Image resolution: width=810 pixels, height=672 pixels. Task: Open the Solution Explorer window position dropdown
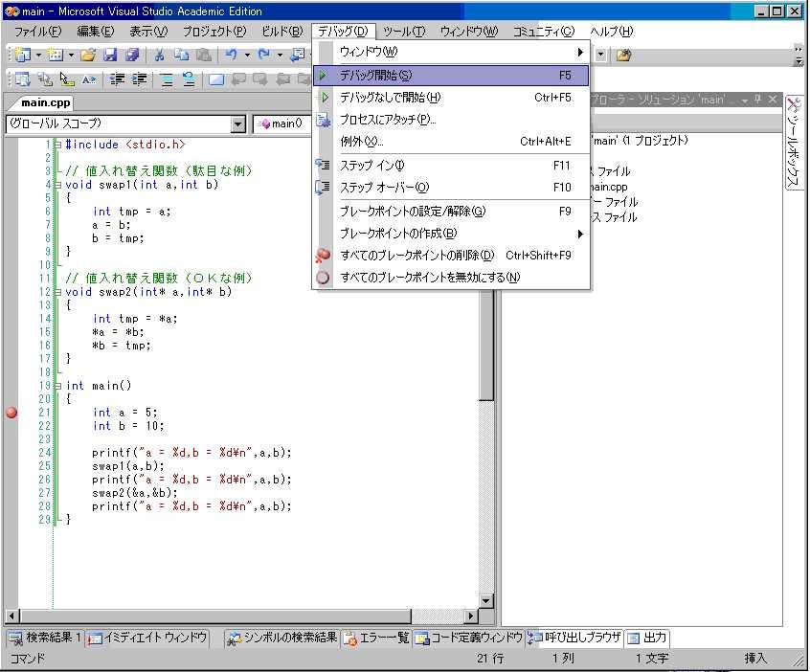744,100
